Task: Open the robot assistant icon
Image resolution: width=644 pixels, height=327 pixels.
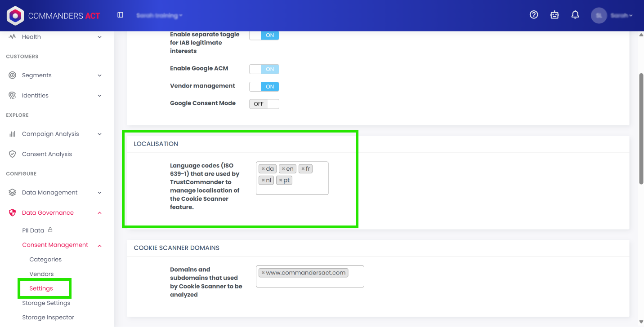Action: [x=555, y=15]
